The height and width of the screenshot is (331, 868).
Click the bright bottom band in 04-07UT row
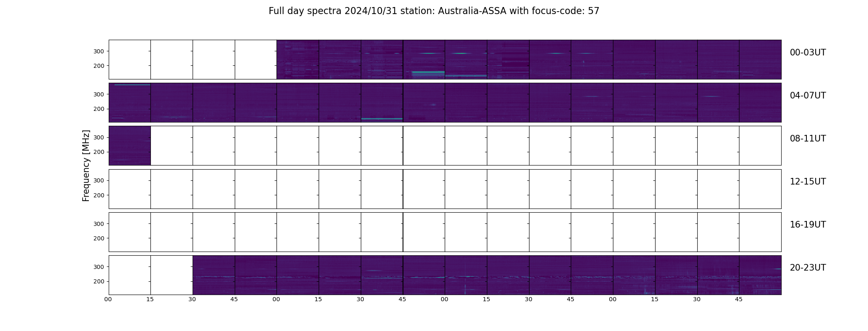382,119
